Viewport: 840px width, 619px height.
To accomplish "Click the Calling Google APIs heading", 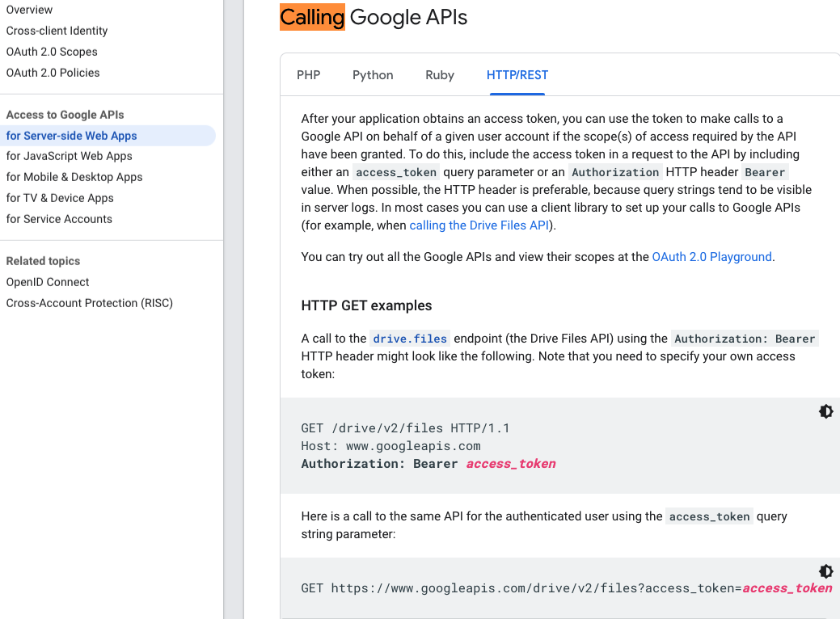I will 374,17.
